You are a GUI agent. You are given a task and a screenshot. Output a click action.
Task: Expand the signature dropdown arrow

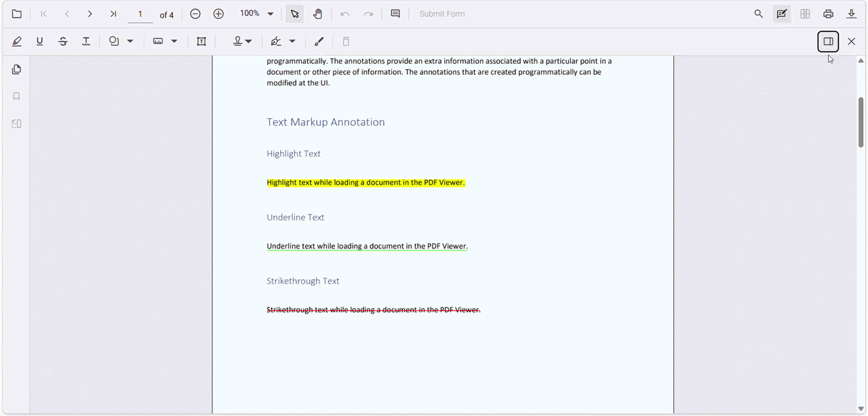(292, 41)
